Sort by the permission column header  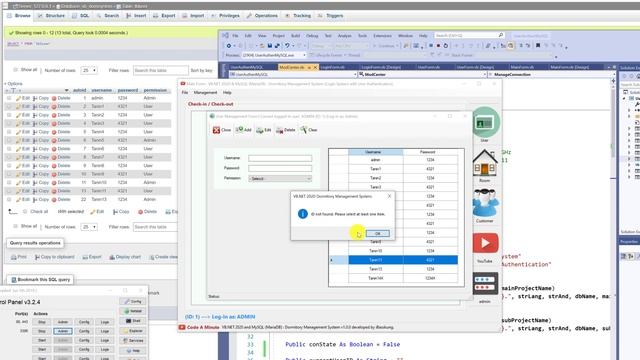[155, 90]
